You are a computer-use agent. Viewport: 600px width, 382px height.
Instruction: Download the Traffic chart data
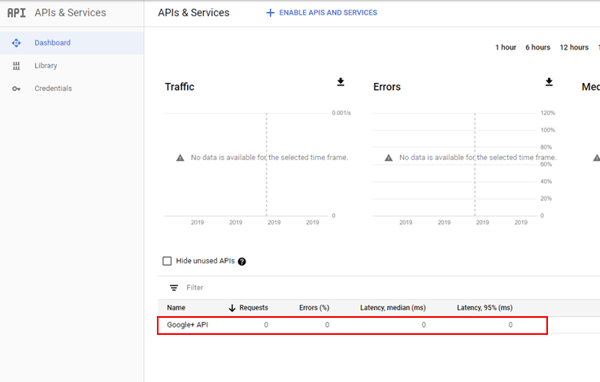[341, 82]
